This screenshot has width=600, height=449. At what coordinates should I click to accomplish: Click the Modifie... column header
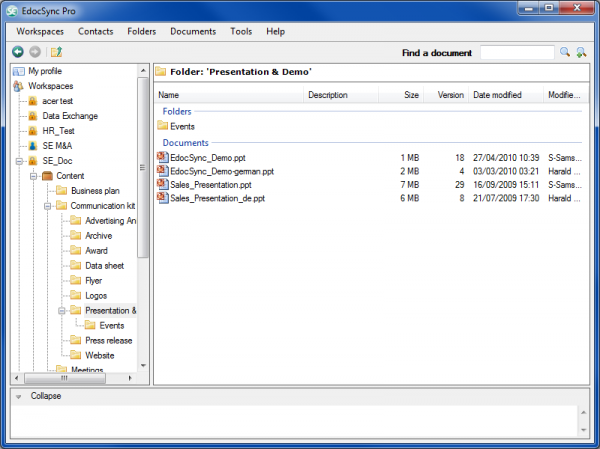point(566,95)
